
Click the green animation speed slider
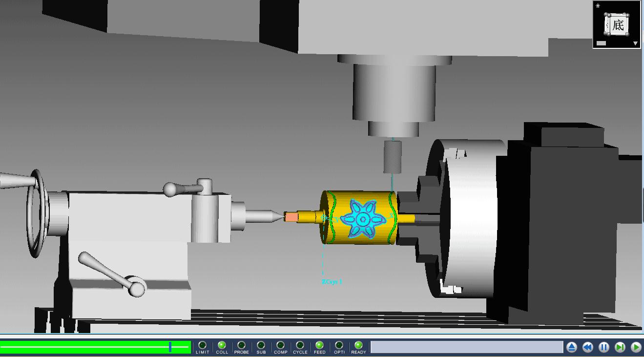coord(95,347)
